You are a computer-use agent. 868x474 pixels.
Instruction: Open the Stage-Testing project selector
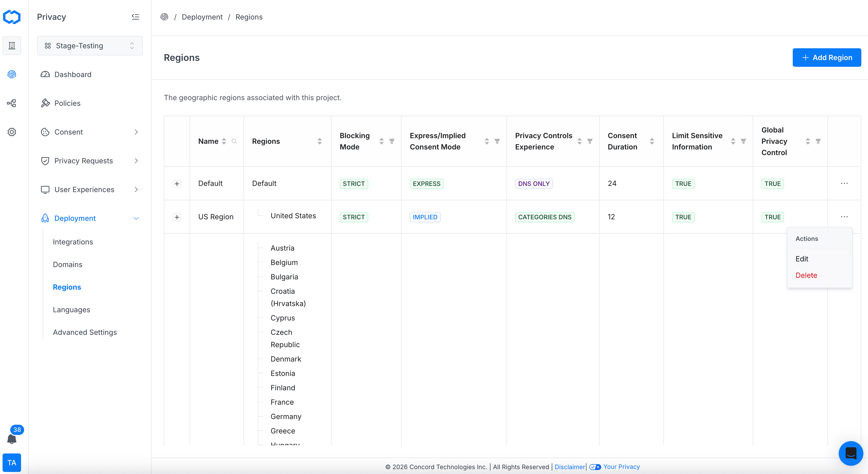tap(90, 45)
